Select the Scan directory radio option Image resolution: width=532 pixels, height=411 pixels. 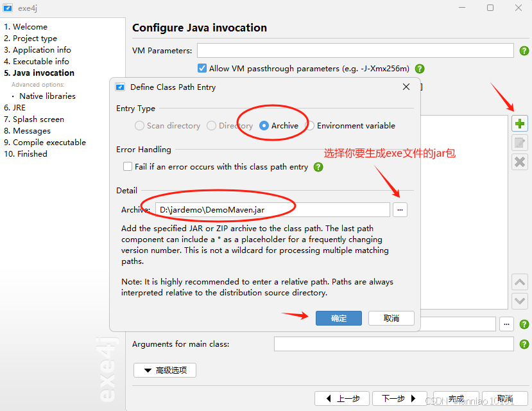tap(167, 126)
